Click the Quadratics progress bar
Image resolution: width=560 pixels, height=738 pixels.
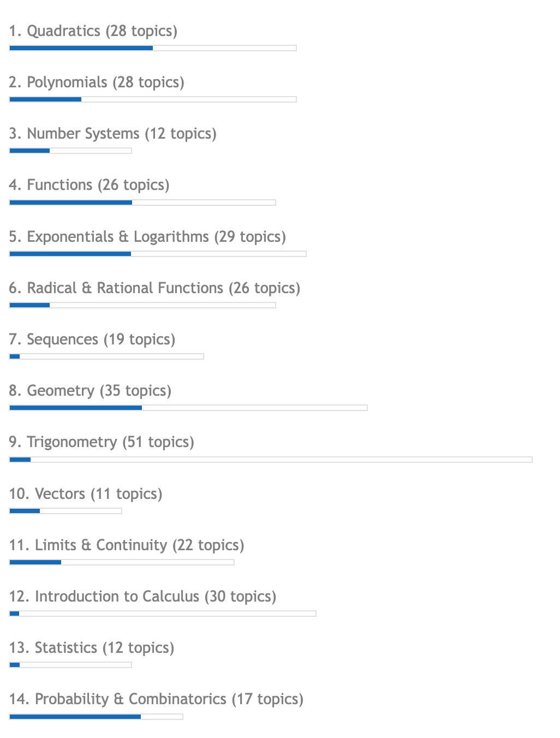pyautogui.click(x=153, y=48)
